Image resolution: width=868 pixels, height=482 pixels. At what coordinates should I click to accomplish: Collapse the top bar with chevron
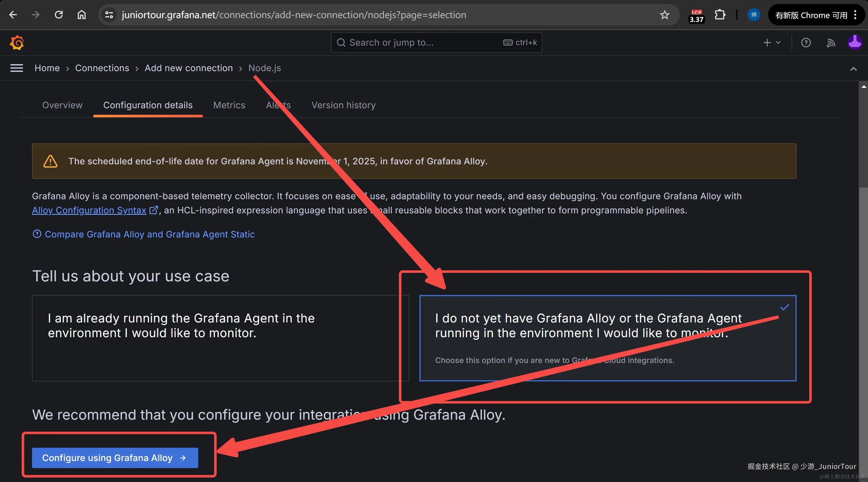[853, 69]
